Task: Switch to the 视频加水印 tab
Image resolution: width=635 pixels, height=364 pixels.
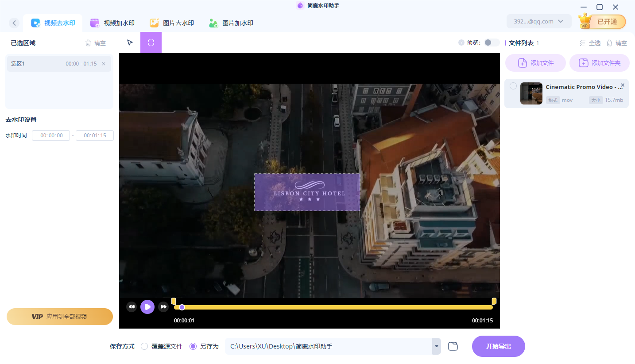Action: click(x=112, y=23)
